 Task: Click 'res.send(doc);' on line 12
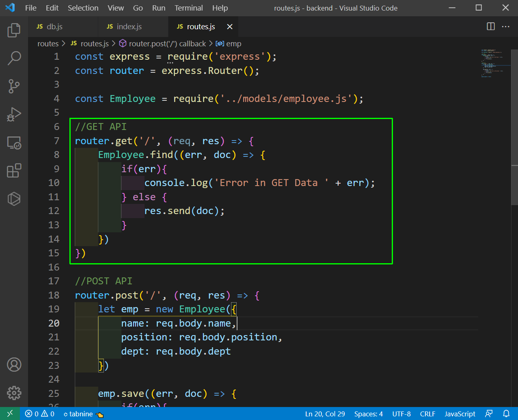[x=184, y=211]
